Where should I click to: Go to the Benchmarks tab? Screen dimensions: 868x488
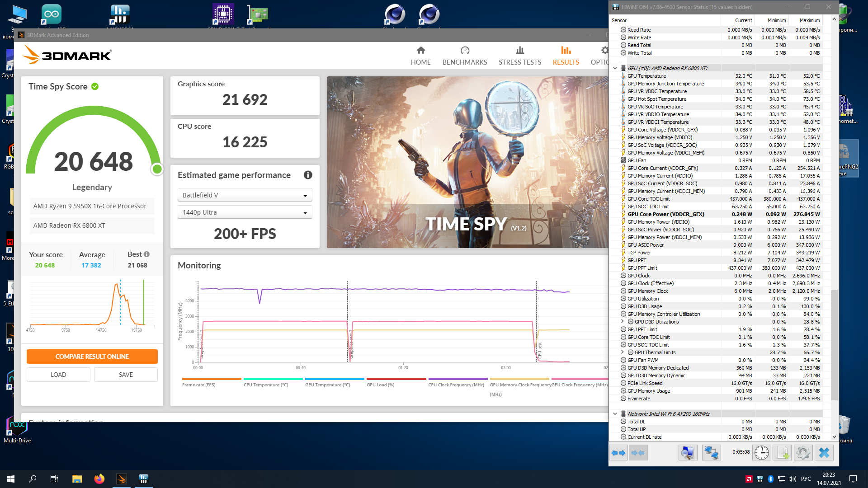click(x=464, y=56)
